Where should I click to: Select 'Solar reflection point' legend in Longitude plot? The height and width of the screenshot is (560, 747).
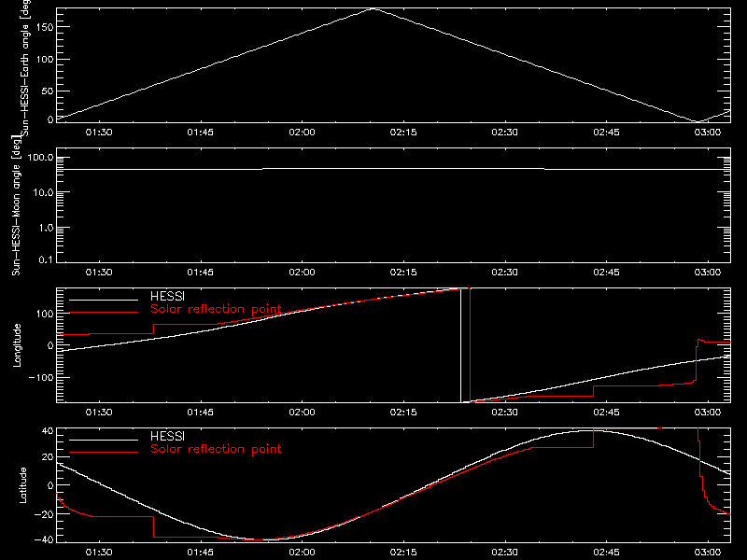216,309
